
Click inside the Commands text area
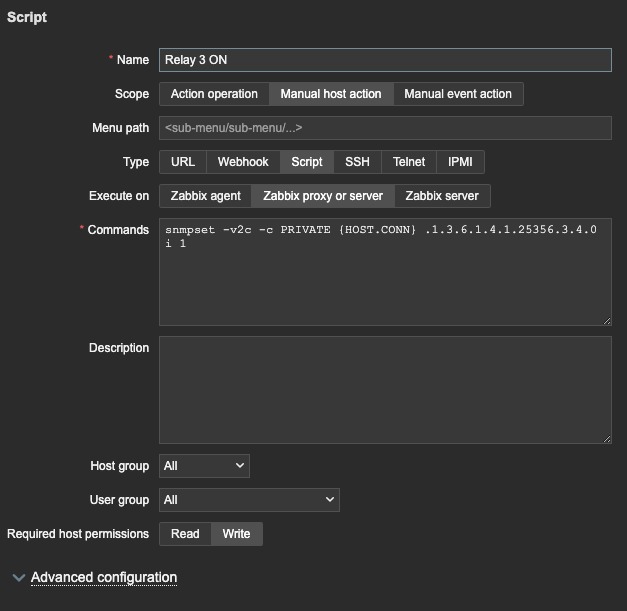385,280
